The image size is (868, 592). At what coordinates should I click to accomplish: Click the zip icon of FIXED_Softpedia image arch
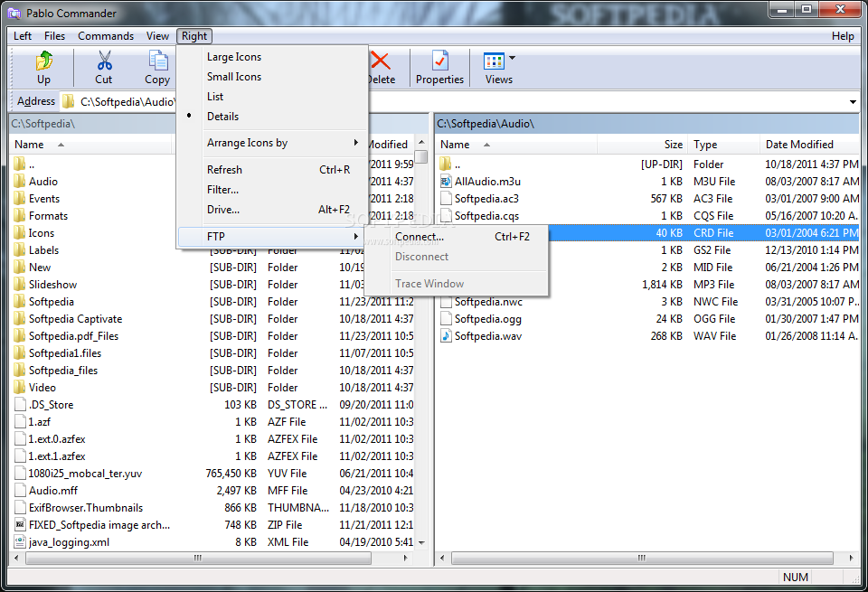click(x=21, y=524)
